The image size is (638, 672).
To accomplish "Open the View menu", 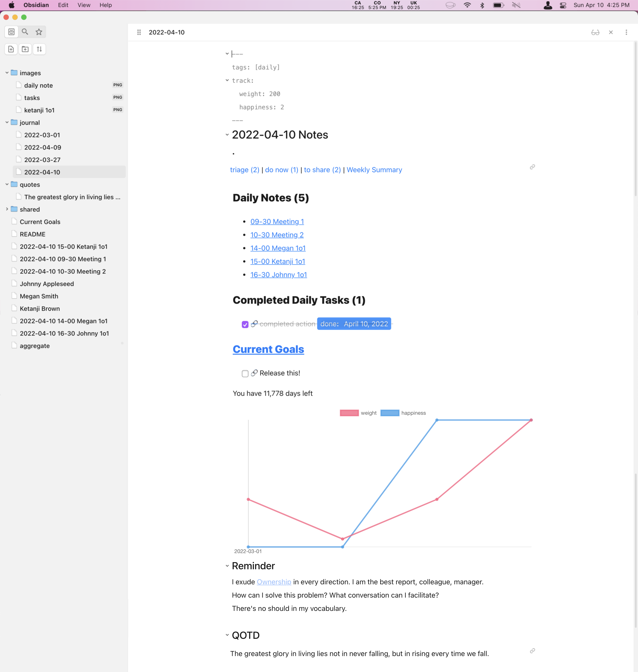I will coord(84,5).
